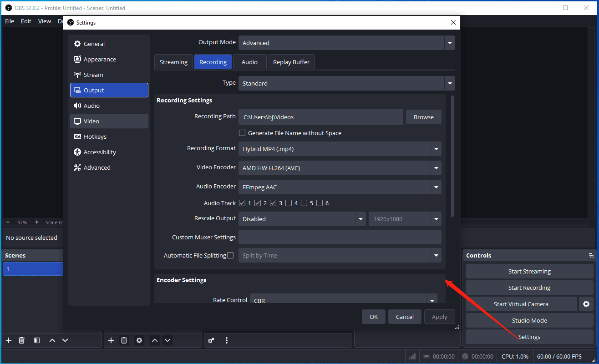Click the Custom Muxer Settings field

click(x=340, y=237)
